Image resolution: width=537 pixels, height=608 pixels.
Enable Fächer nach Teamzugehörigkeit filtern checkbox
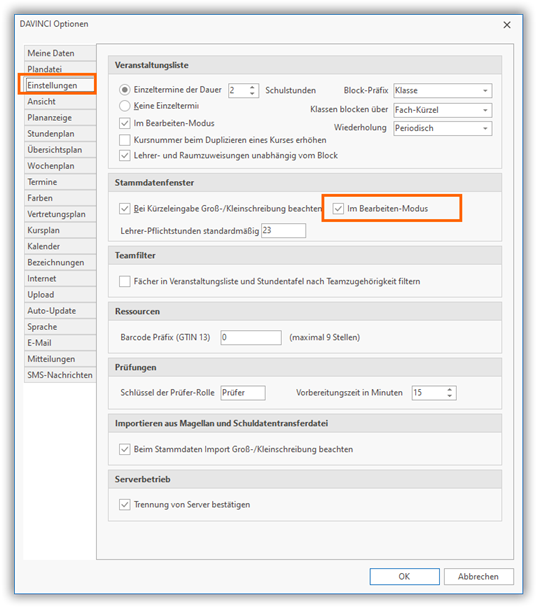pos(124,282)
